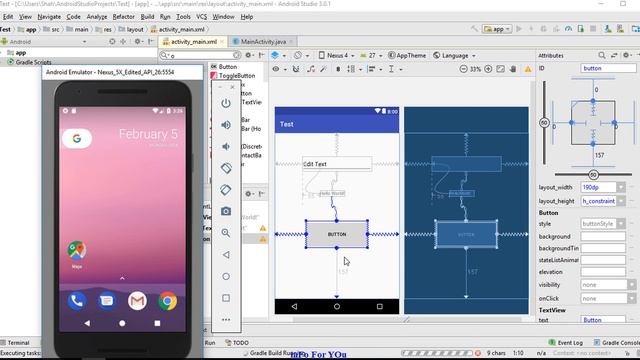
Task: Zoom out the layout design view
Action: (463, 69)
